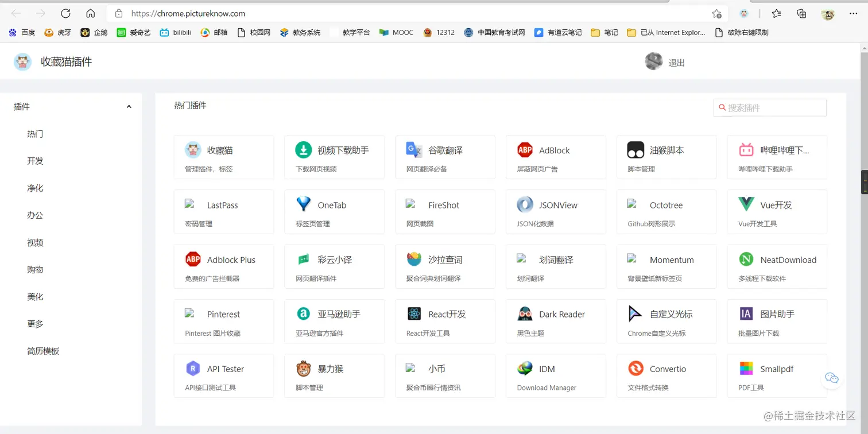Click the Dark Reader icon
This screenshot has width=868, height=434.
pos(525,314)
